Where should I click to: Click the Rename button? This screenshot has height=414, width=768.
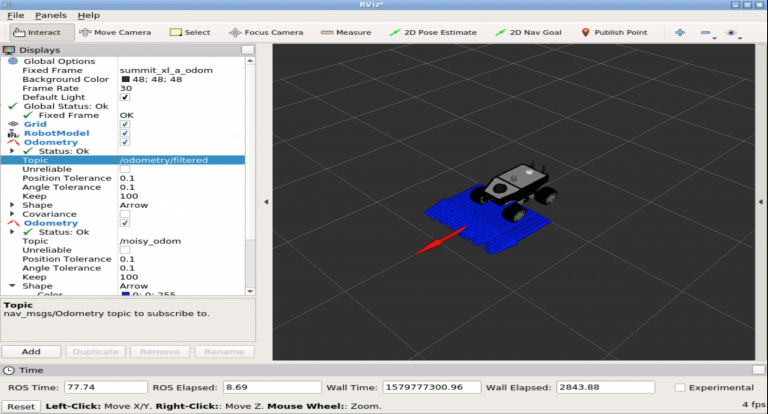tap(224, 352)
